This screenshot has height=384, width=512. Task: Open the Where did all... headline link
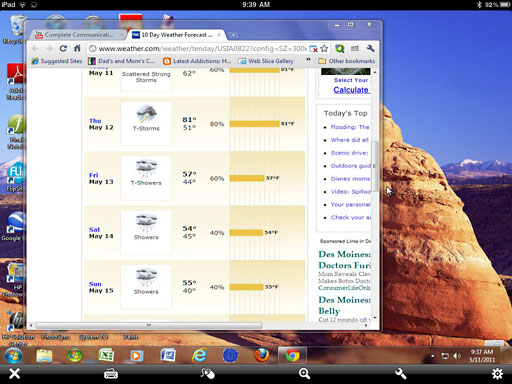pos(350,140)
